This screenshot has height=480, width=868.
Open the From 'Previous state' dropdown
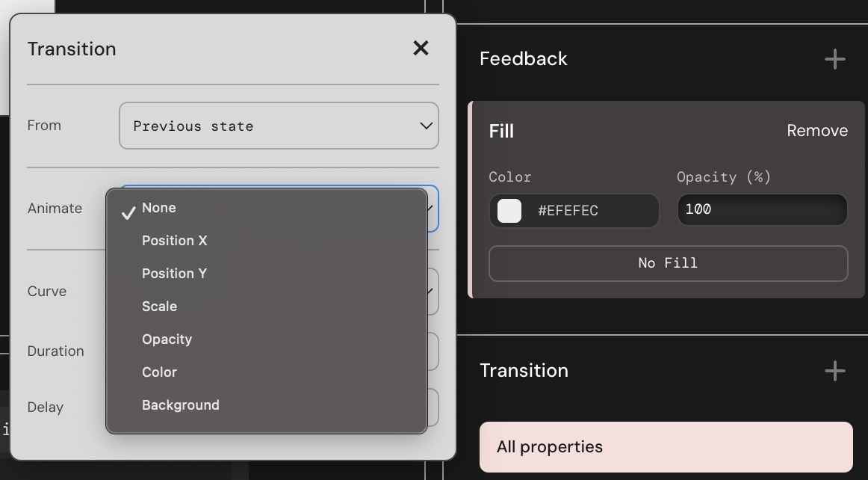point(279,126)
